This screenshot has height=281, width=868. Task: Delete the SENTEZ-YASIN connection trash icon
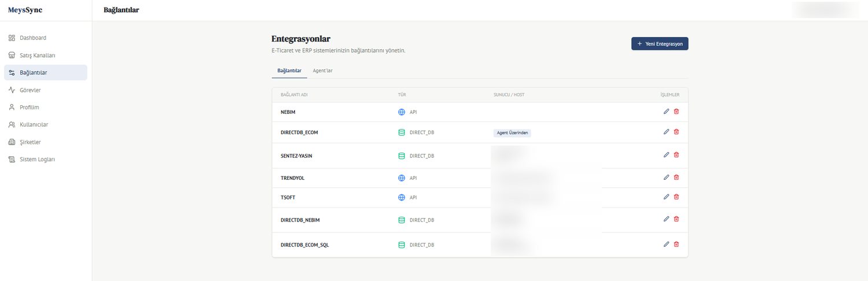click(676, 155)
